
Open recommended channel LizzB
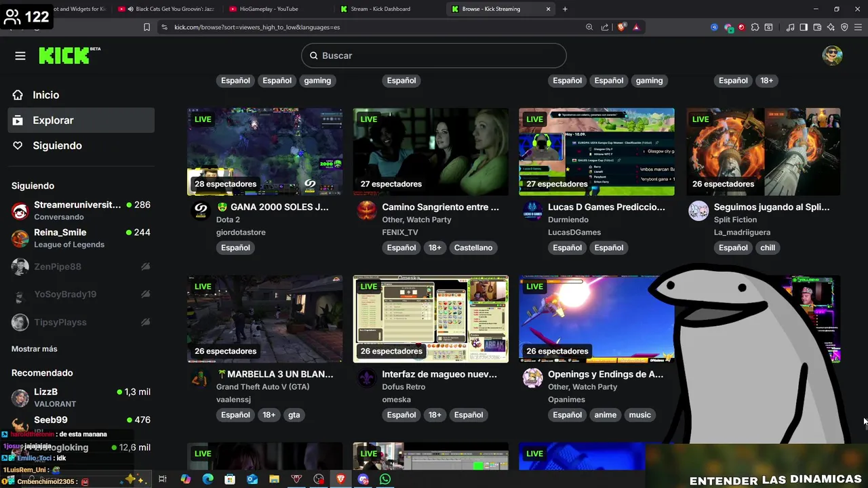[x=81, y=397]
